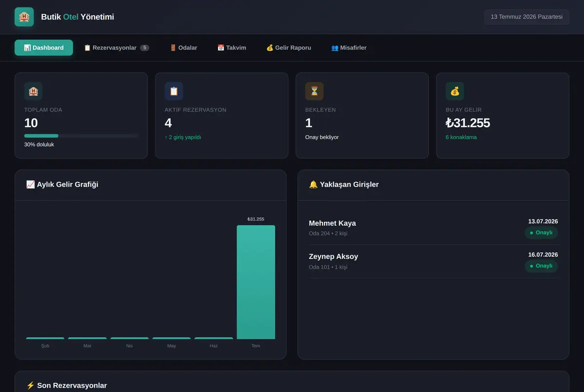
Task: Open the Rezervasyonlar tab
Action: point(116,48)
